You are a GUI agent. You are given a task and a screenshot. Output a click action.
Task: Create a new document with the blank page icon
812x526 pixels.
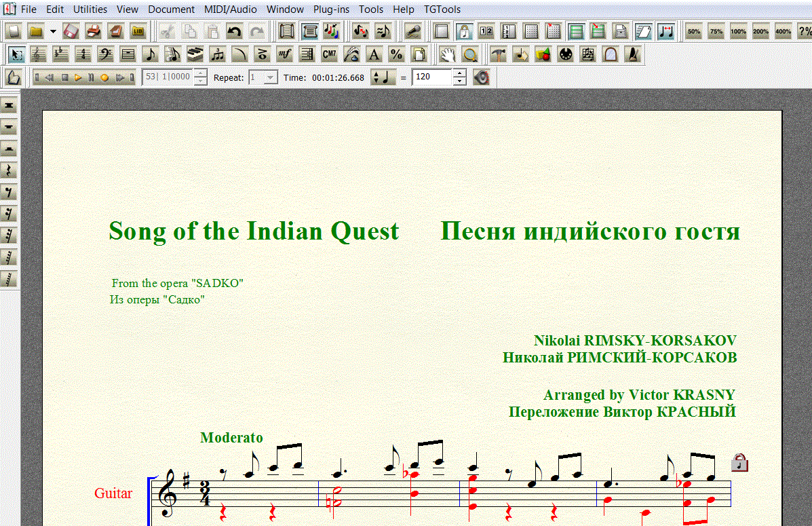pos(14,32)
